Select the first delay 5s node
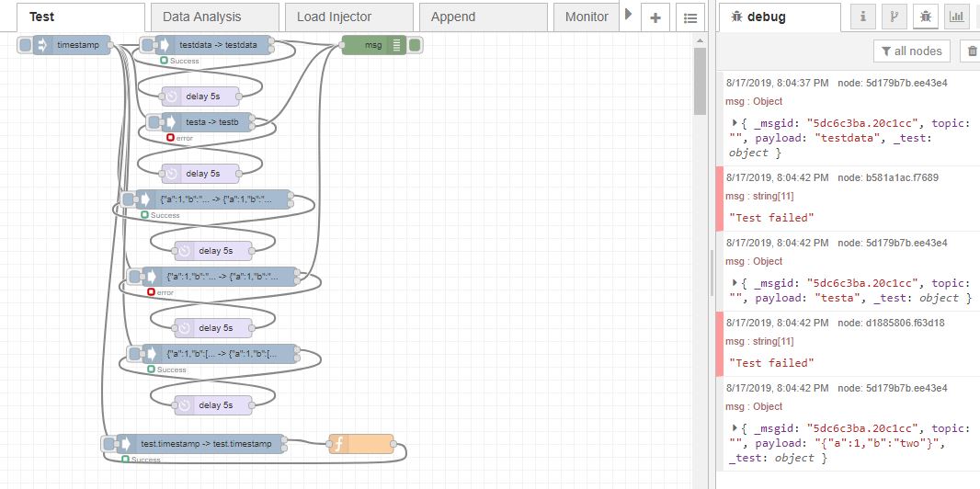Screen dimensions: 980x489 201,97
